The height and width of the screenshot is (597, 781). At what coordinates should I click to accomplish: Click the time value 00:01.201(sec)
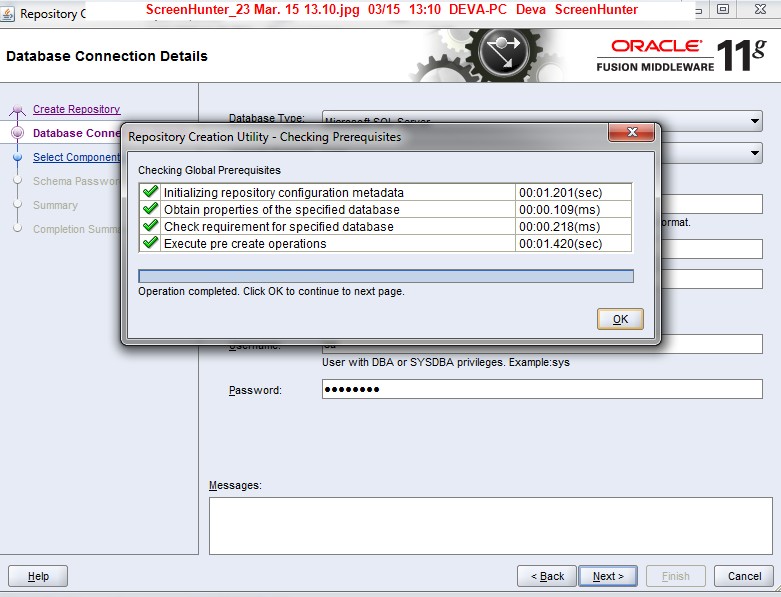560,193
